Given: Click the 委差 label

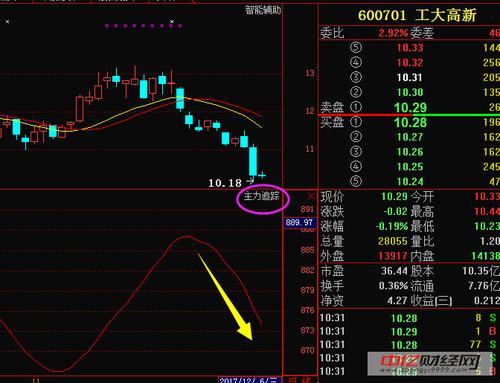Looking at the screenshot, I should (x=422, y=33).
